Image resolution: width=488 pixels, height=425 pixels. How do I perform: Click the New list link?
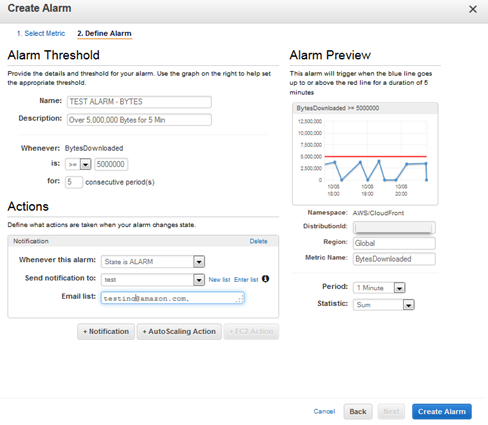point(219,280)
